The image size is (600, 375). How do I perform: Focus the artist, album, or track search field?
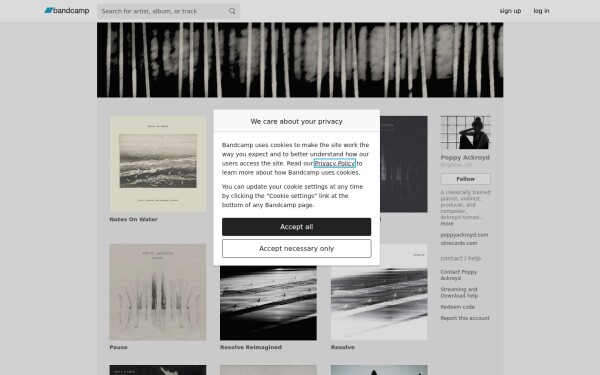pyautogui.click(x=168, y=11)
